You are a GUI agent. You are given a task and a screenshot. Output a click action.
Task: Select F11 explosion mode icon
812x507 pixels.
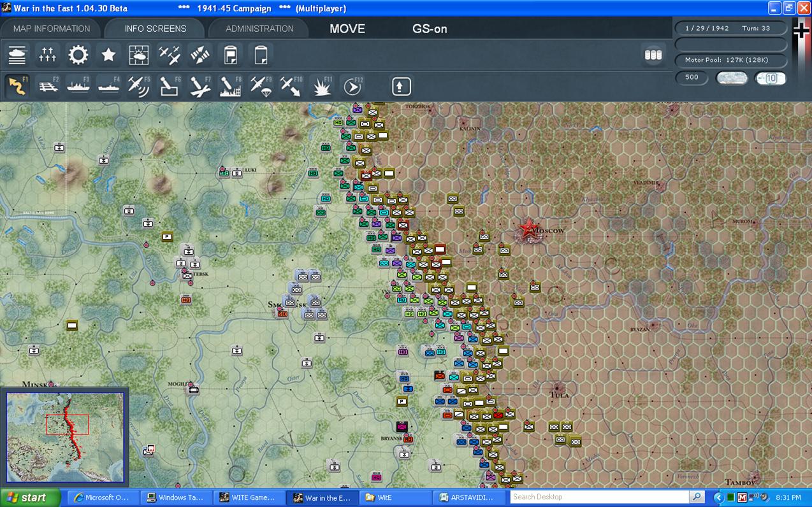322,86
